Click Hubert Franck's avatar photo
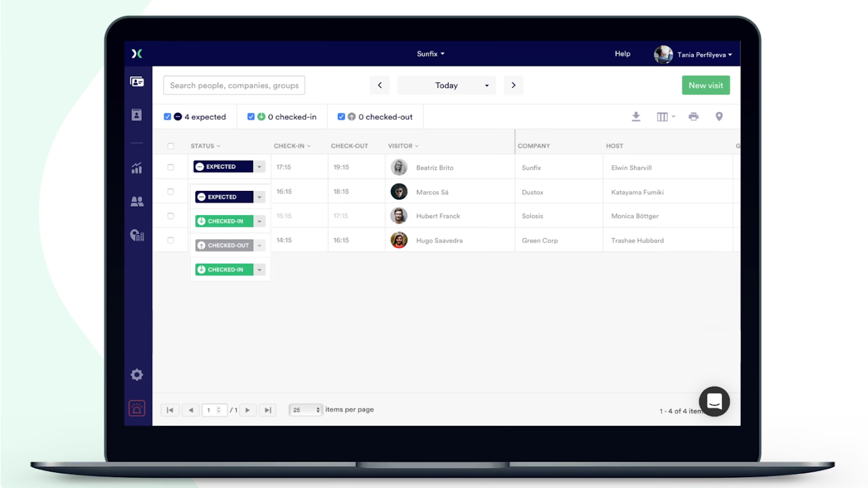 pos(399,216)
